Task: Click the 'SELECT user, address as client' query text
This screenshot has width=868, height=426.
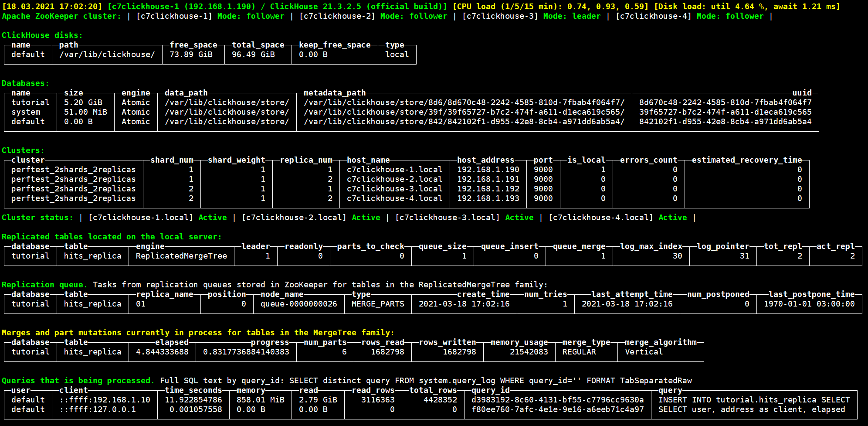Action: [752, 409]
